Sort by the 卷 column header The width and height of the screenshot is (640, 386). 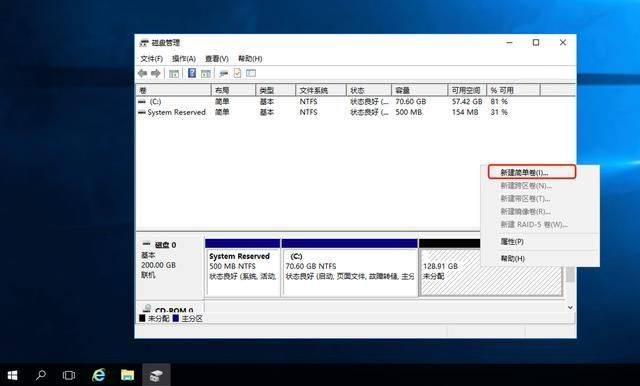pos(173,90)
